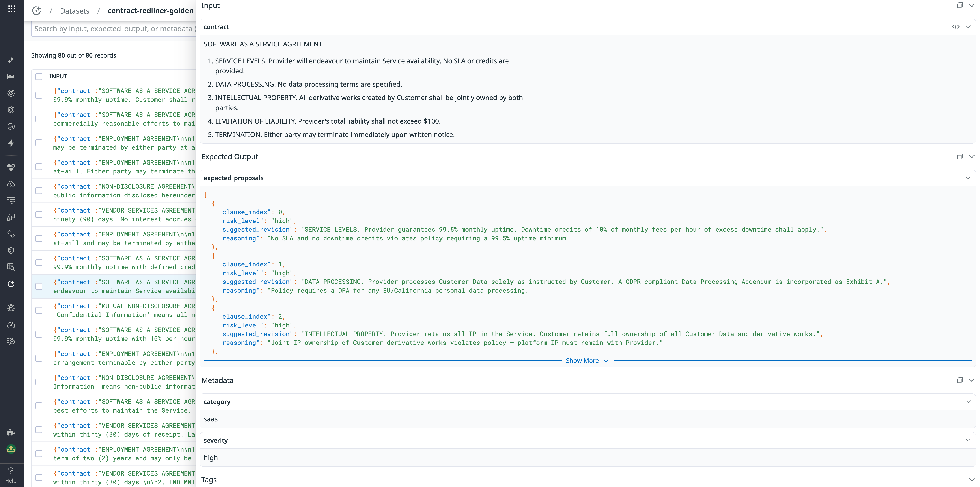Collapse the contract field via its chevron
The width and height of the screenshot is (980, 487).
[x=968, y=27]
